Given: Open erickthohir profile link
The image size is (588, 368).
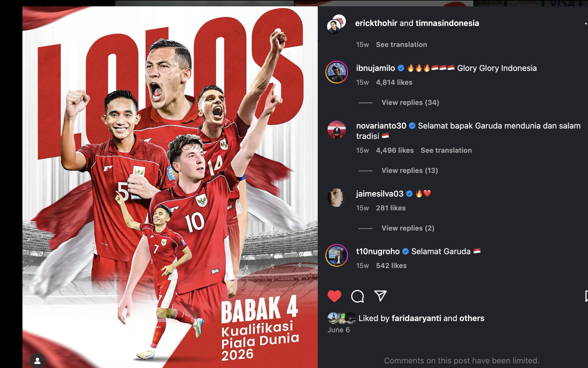Looking at the screenshot, I should pyautogui.click(x=376, y=23).
